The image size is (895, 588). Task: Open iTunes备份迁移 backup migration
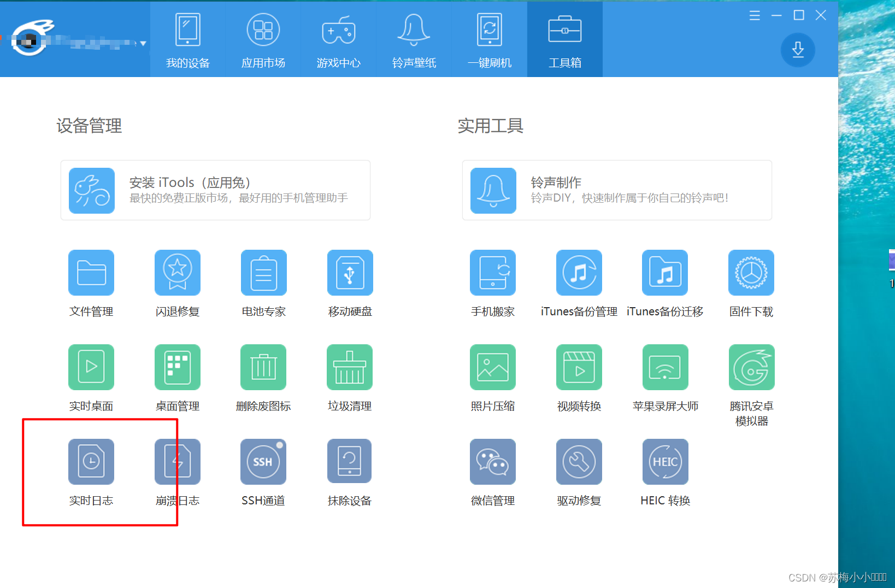tap(665, 273)
